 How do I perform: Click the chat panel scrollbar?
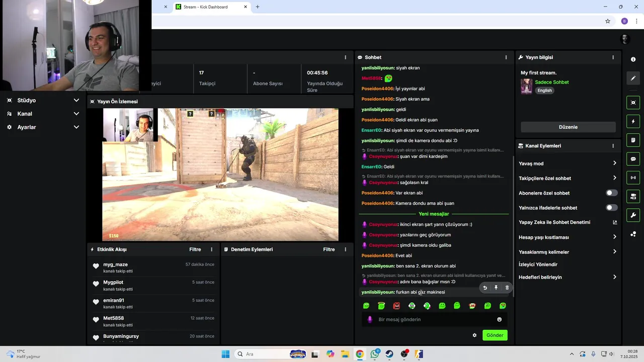pyautogui.click(x=513, y=226)
